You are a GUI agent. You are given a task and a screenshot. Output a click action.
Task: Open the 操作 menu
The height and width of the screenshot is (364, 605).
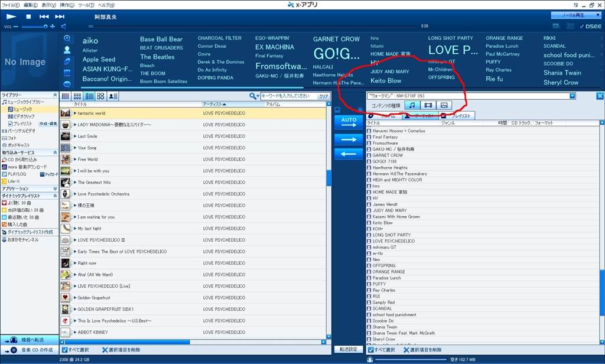67,5
